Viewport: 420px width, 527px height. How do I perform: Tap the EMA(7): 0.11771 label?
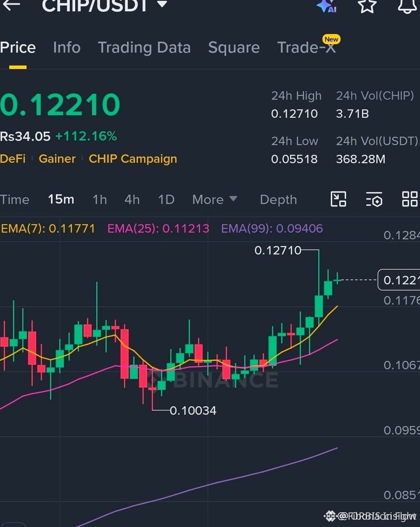48,229
